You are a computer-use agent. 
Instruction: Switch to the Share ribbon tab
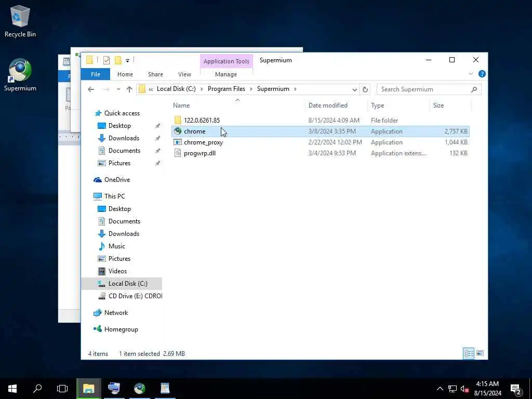tap(155, 74)
